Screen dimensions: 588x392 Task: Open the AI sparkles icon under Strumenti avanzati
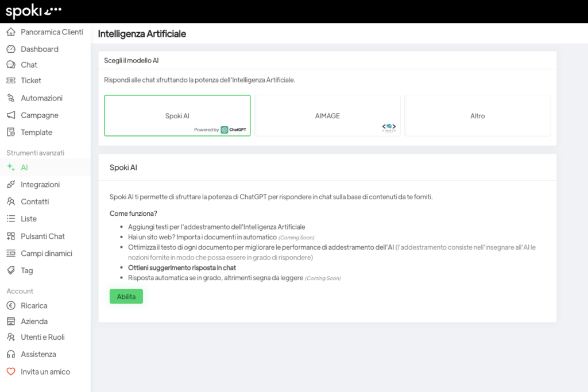[x=11, y=167]
